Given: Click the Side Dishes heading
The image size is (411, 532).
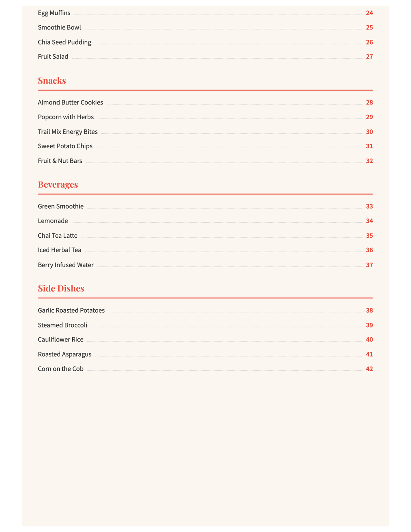Looking at the screenshot, I should (x=61, y=288).
